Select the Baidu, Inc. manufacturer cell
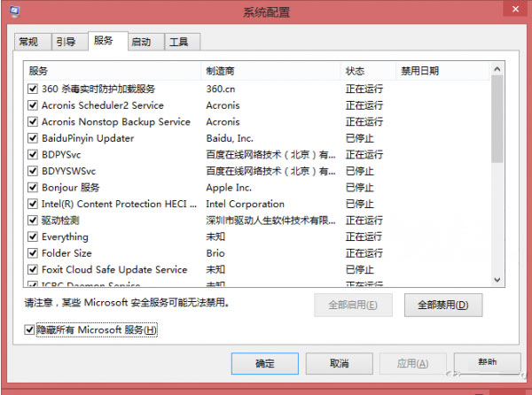Image resolution: width=532 pixels, height=395 pixels. pyautogui.click(x=230, y=138)
